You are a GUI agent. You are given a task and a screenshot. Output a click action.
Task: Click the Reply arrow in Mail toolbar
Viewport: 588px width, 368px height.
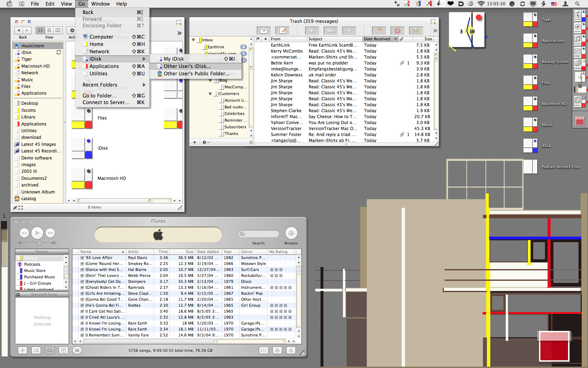pos(312,31)
